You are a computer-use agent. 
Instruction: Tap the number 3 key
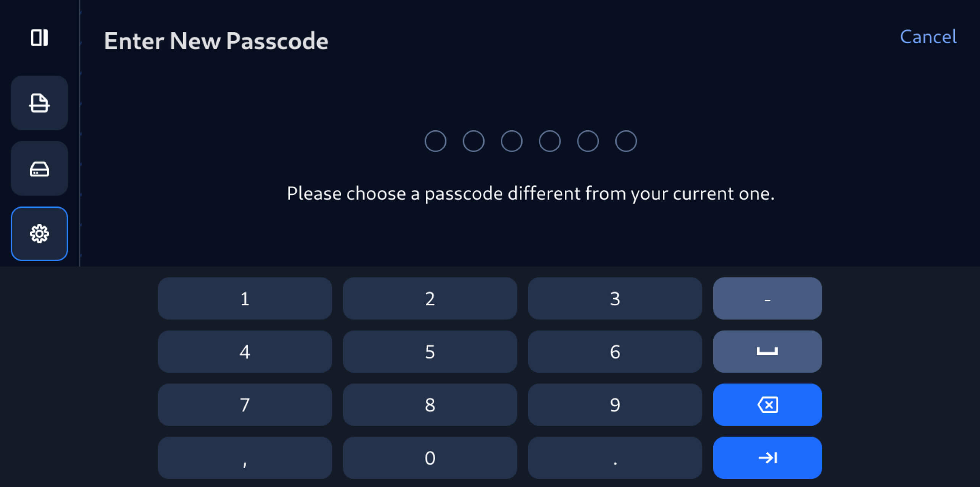pyautogui.click(x=615, y=298)
